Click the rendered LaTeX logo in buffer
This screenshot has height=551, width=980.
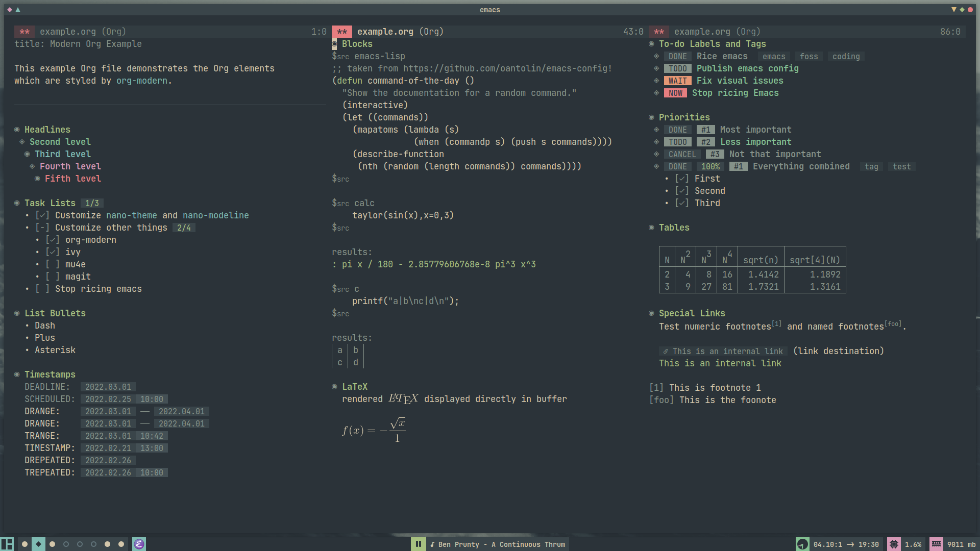(x=403, y=398)
